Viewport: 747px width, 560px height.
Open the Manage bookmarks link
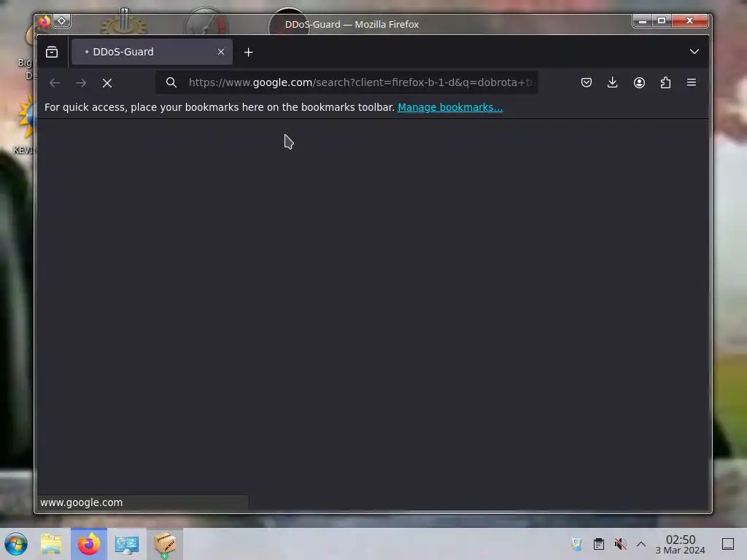click(x=450, y=107)
